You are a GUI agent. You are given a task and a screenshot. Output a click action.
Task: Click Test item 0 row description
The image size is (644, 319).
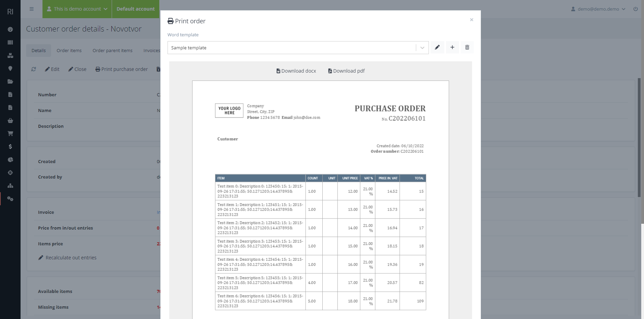[260, 191]
